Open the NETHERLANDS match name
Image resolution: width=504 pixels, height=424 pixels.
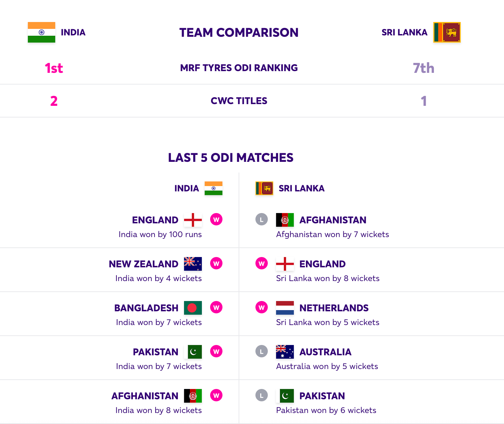pyautogui.click(x=334, y=308)
